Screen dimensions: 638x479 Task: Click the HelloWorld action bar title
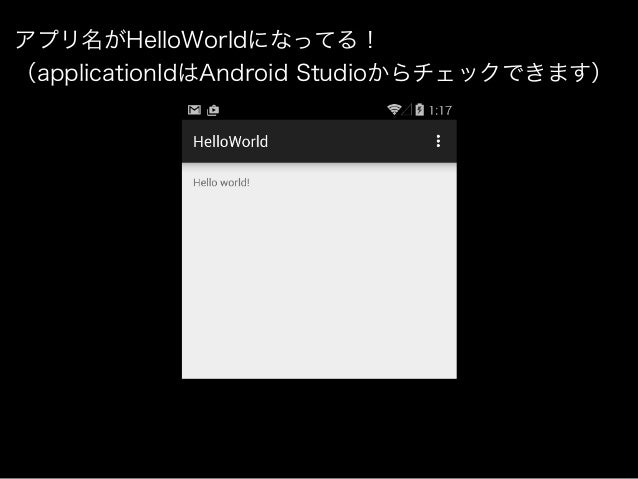point(230,142)
